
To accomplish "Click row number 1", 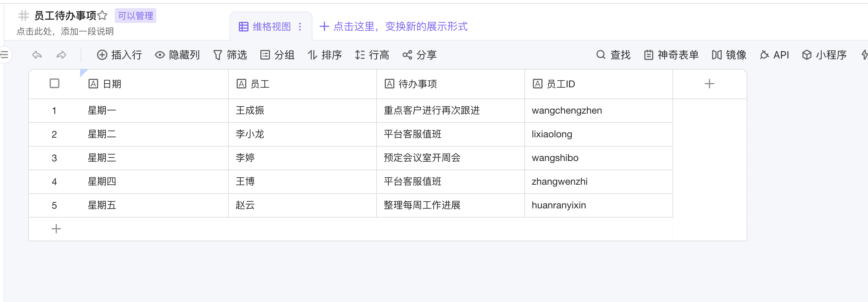I will [54, 111].
